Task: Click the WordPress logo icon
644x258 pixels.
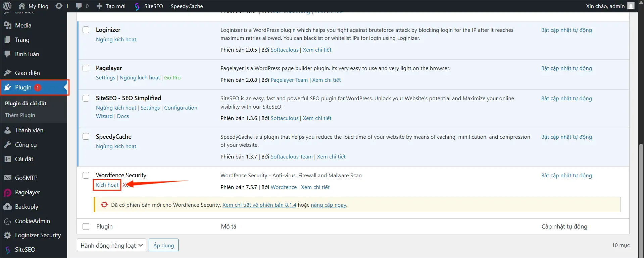Action: tap(7, 6)
